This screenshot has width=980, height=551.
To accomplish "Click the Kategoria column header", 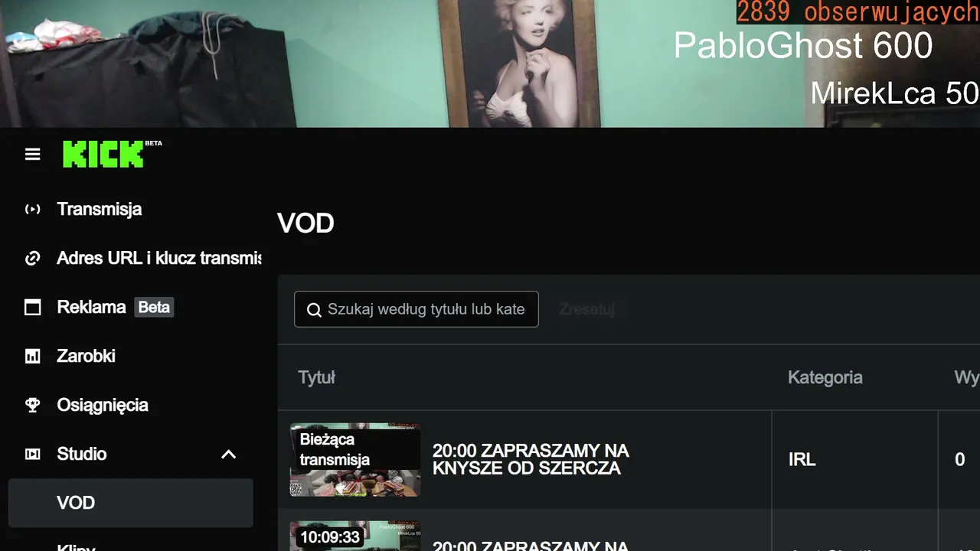I will click(x=825, y=377).
